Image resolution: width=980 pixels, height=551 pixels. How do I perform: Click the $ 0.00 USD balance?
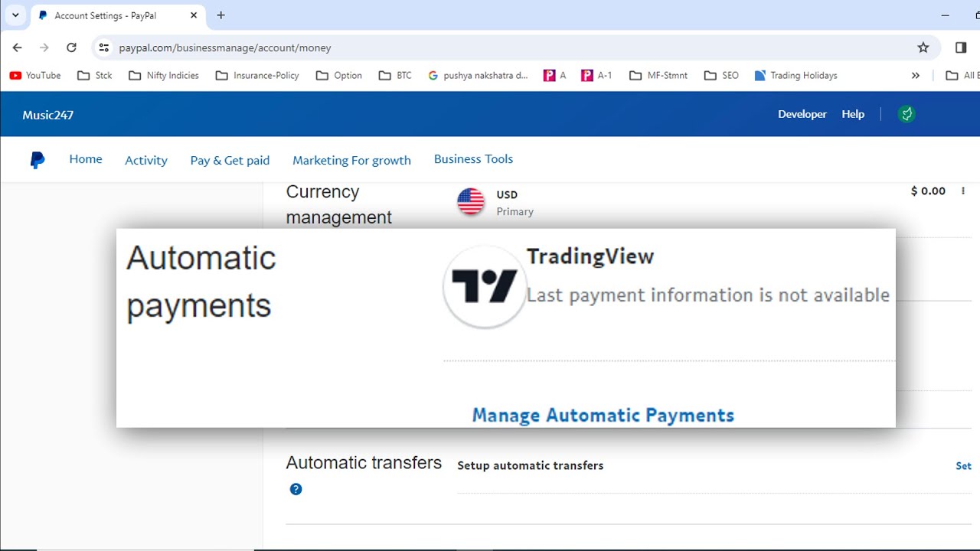tap(928, 191)
